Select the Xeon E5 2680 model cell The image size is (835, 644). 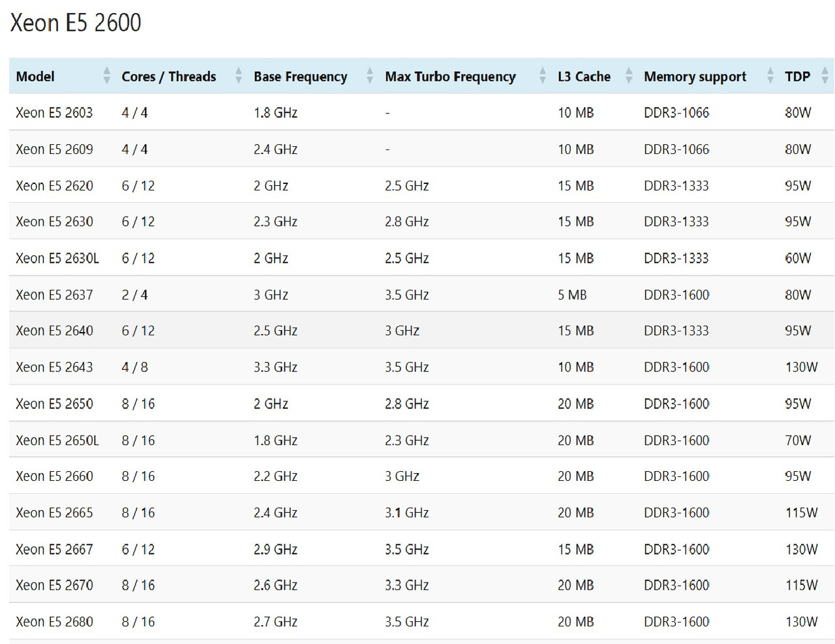[x=54, y=621]
